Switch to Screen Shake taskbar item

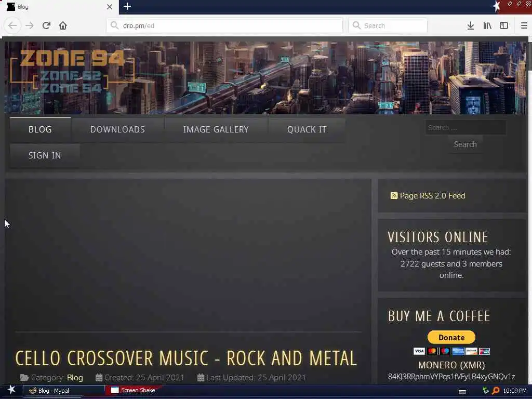point(134,390)
